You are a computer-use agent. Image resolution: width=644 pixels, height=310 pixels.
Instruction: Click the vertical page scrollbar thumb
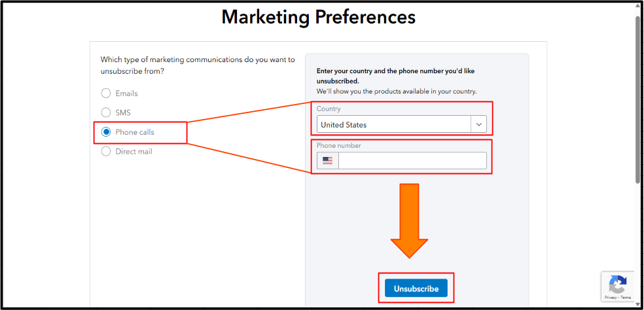click(x=638, y=98)
